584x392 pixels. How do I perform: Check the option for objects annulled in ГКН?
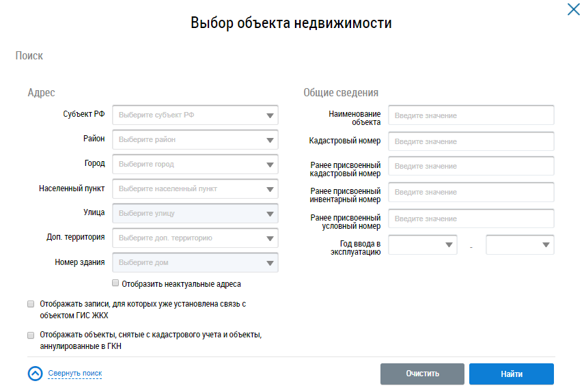31,335
